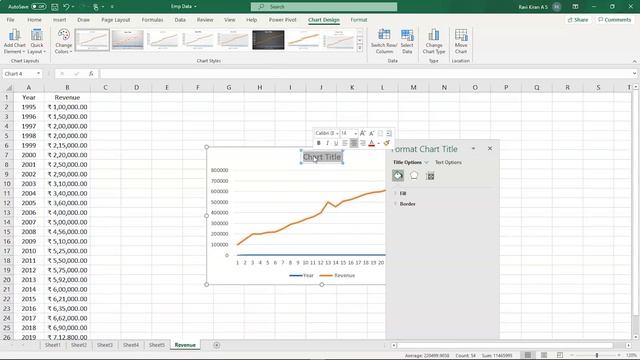640x360 pixels.
Task: Decrease font size in mini toolbar
Action: (371, 133)
